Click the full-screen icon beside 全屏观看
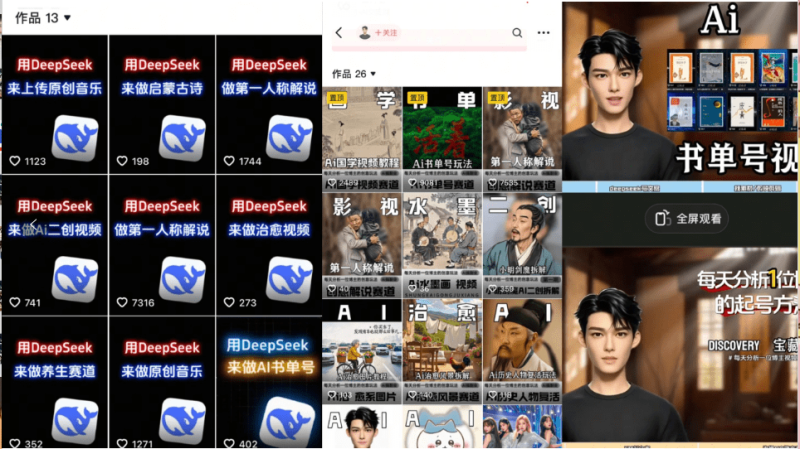This screenshot has height=449, width=800. (660, 218)
